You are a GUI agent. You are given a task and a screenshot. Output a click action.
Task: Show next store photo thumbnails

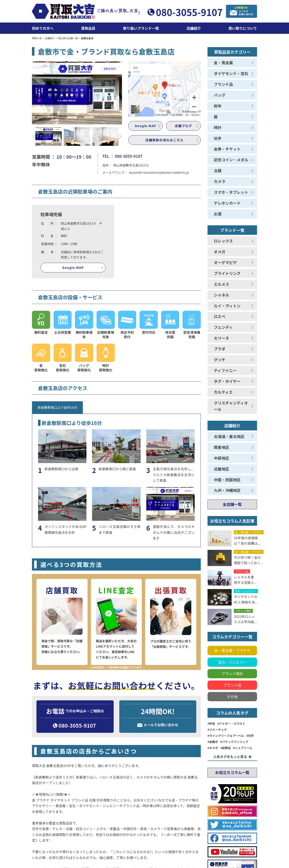(120, 137)
